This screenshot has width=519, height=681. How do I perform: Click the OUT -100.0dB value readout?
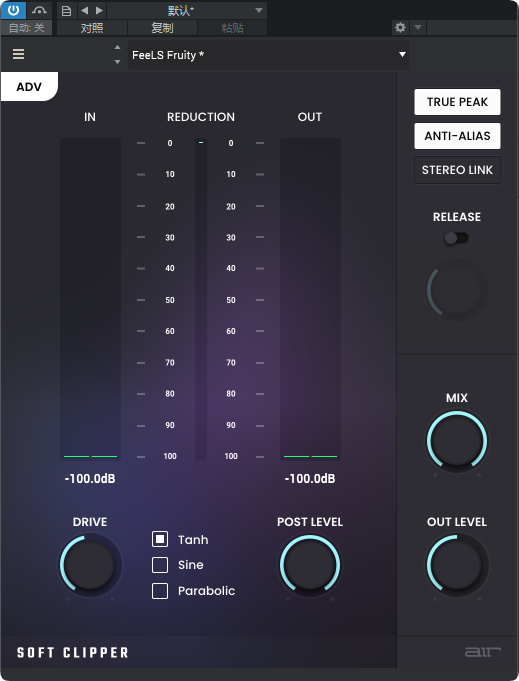pos(310,479)
